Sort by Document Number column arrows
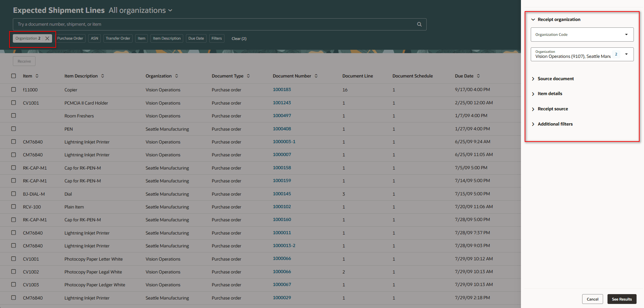Viewport: 644px width, 308px height. coord(316,76)
